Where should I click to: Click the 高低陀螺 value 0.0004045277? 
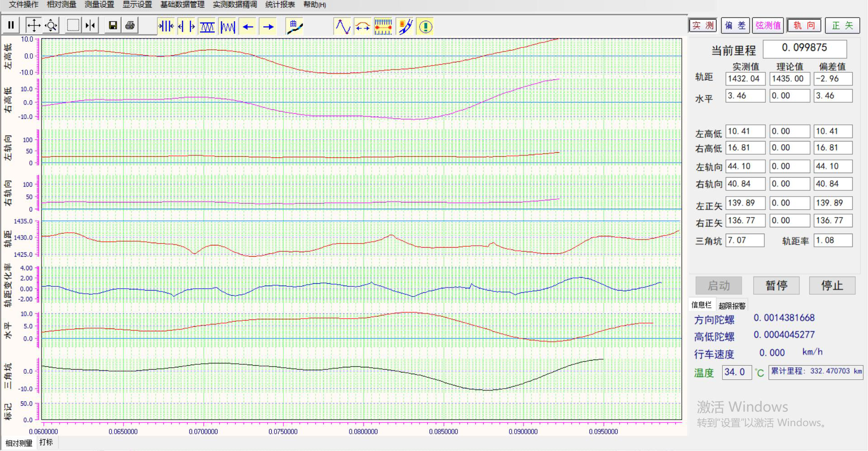point(784,335)
